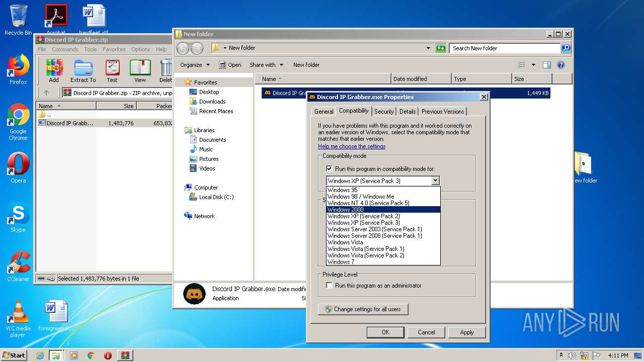Viewport: 644px width, 362px height.
Task: Click New folder button in Explorer toolbar
Action: click(306, 65)
